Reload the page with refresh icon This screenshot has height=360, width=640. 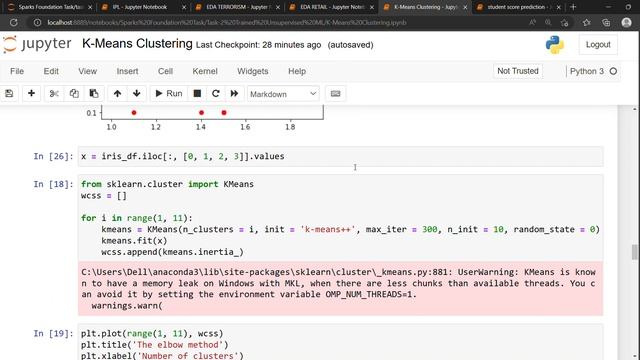(13, 22)
